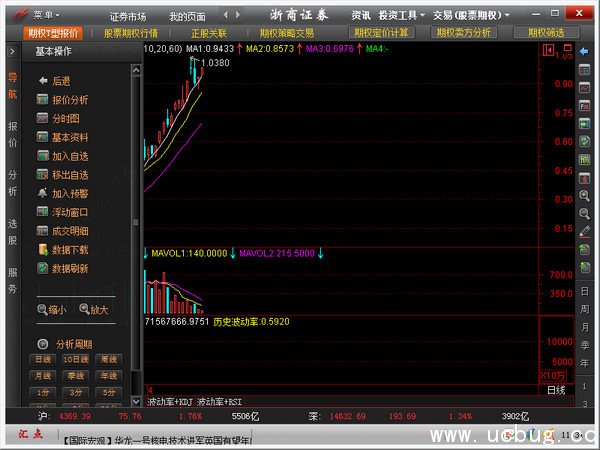Click the 季 period shortcut on right edge
This screenshot has height=450, width=600.
(x=584, y=345)
